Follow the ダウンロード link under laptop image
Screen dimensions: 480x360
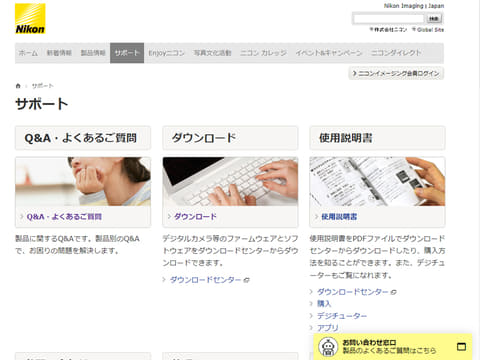click(x=195, y=217)
